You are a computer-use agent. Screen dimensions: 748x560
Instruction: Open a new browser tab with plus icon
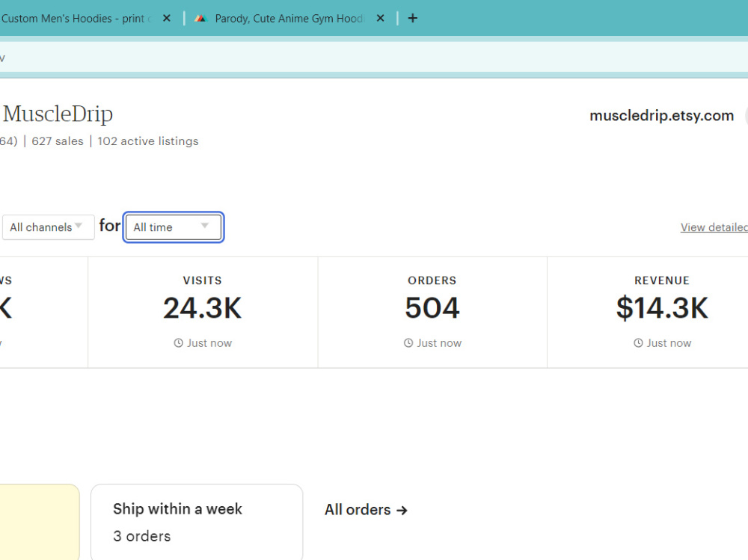(413, 18)
